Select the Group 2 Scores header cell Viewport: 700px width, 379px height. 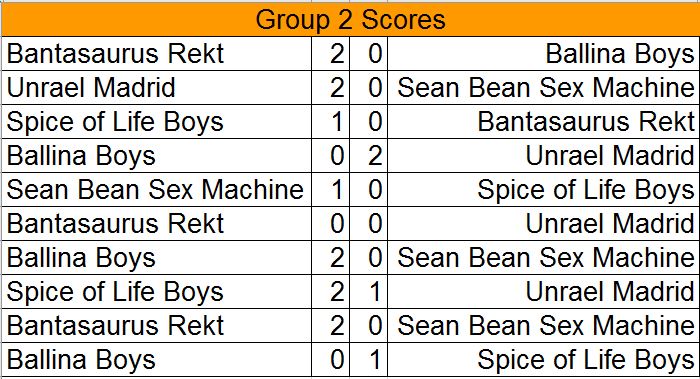350,20
